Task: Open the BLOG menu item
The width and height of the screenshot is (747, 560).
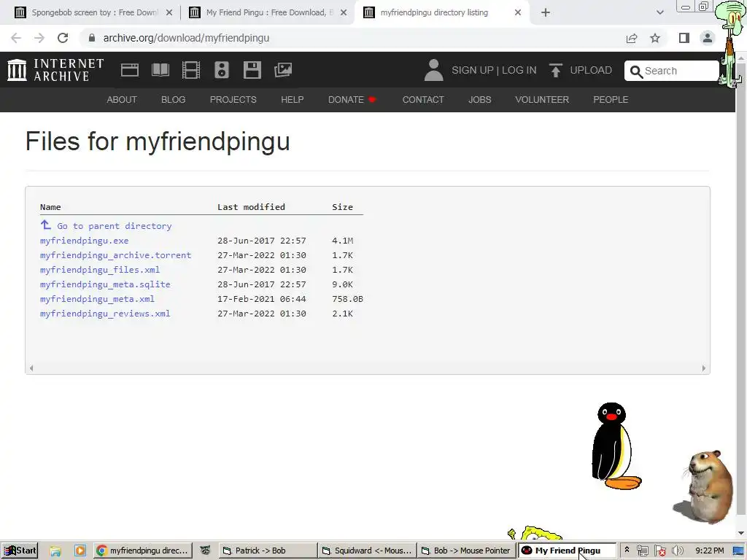Action: click(174, 99)
